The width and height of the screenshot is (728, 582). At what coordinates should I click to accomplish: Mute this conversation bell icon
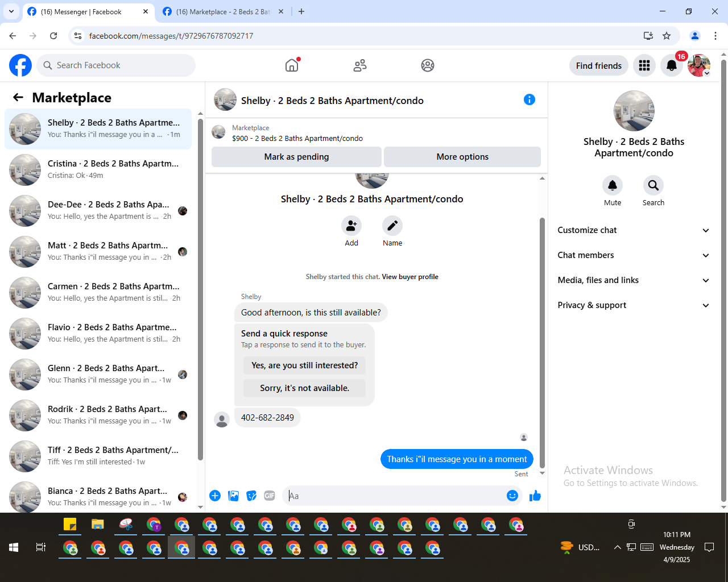click(x=613, y=185)
